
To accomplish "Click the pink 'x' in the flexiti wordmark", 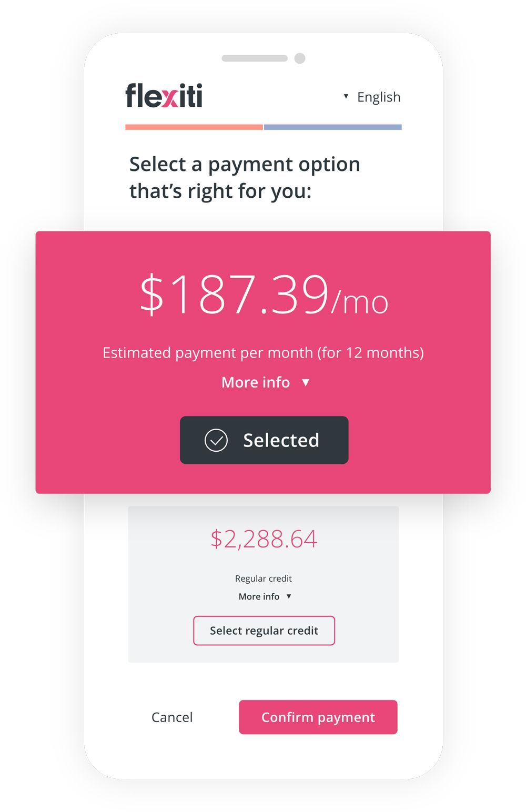I will tap(169, 97).
